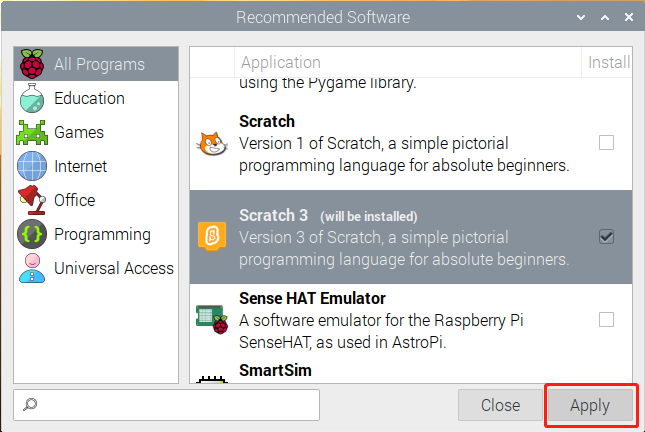Click the Office desk lamp icon

click(x=32, y=200)
